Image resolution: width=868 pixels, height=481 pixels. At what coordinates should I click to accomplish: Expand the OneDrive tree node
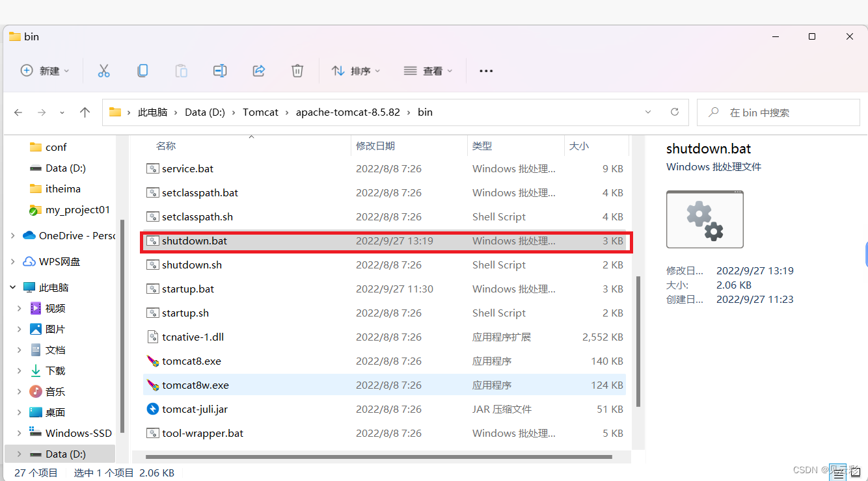(12, 235)
